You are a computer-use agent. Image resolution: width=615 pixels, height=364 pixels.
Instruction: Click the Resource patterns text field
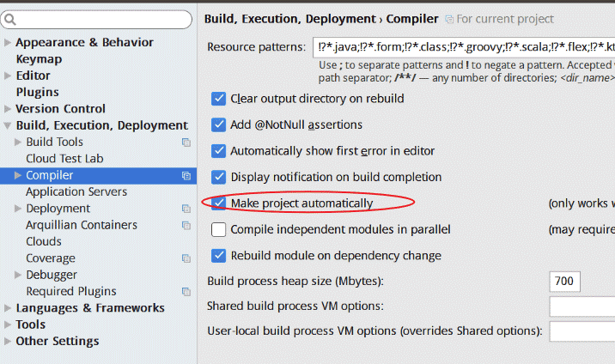464,47
